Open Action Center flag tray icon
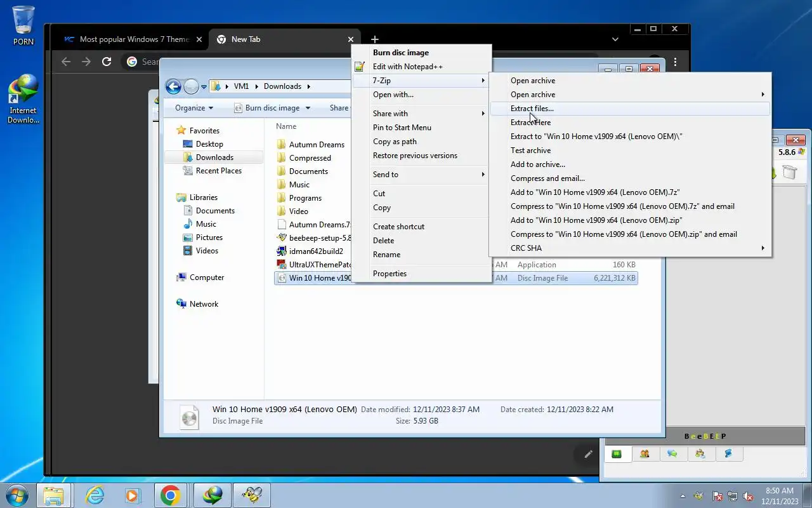Image resolution: width=812 pixels, height=508 pixels. [717, 497]
